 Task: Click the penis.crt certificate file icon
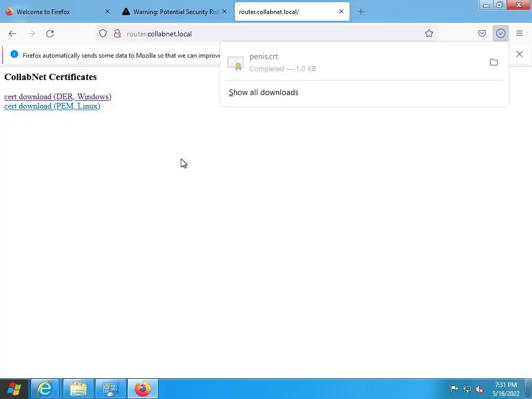point(235,63)
